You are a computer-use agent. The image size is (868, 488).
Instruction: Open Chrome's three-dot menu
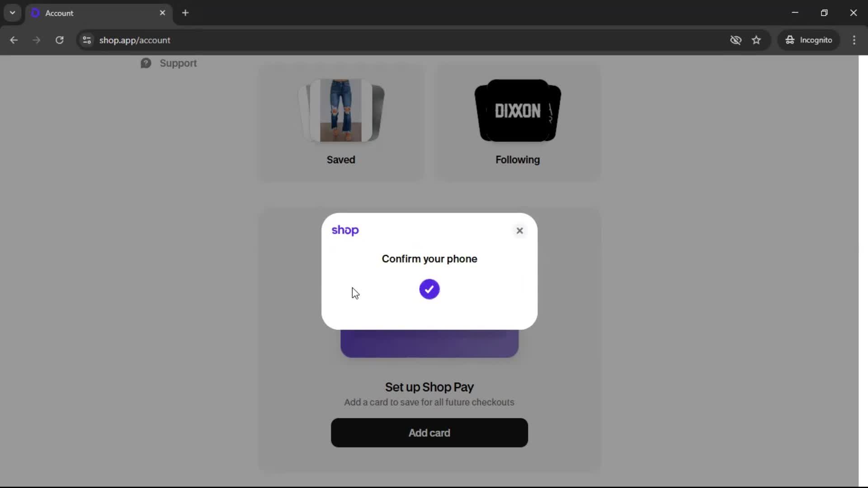tap(854, 40)
